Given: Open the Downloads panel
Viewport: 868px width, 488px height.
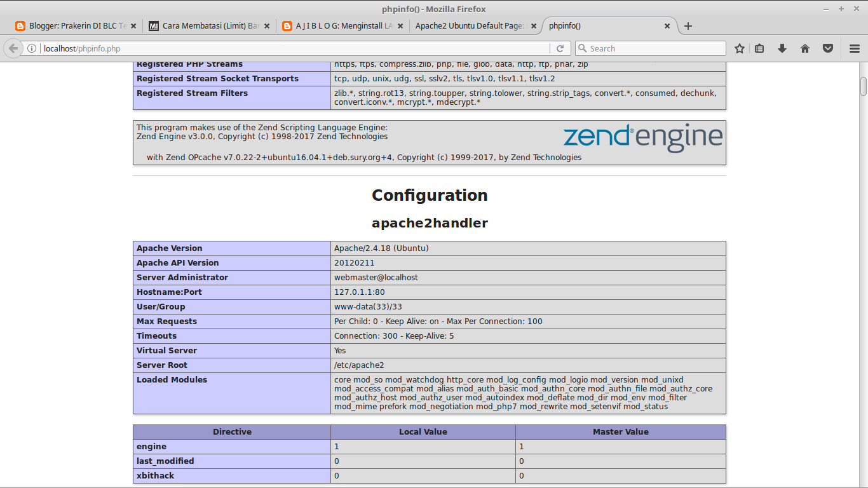Looking at the screenshot, I should [782, 48].
